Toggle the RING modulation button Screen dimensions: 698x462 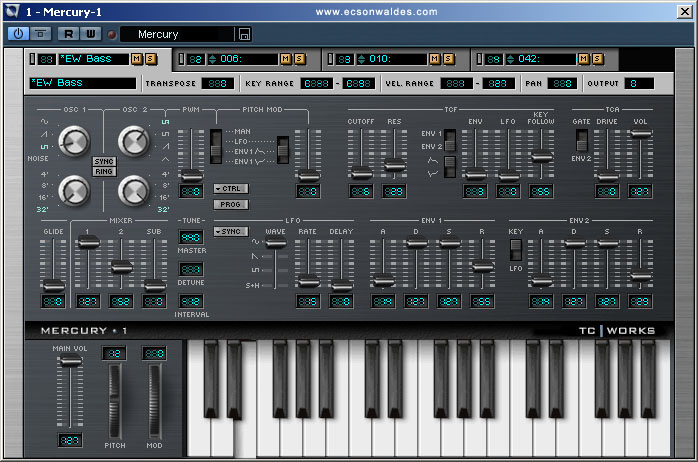point(104,172)
